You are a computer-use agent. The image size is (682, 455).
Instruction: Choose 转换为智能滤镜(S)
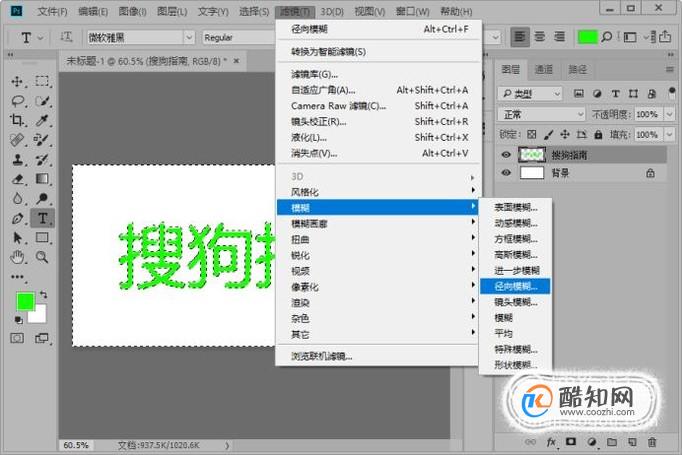pos(378,52)
